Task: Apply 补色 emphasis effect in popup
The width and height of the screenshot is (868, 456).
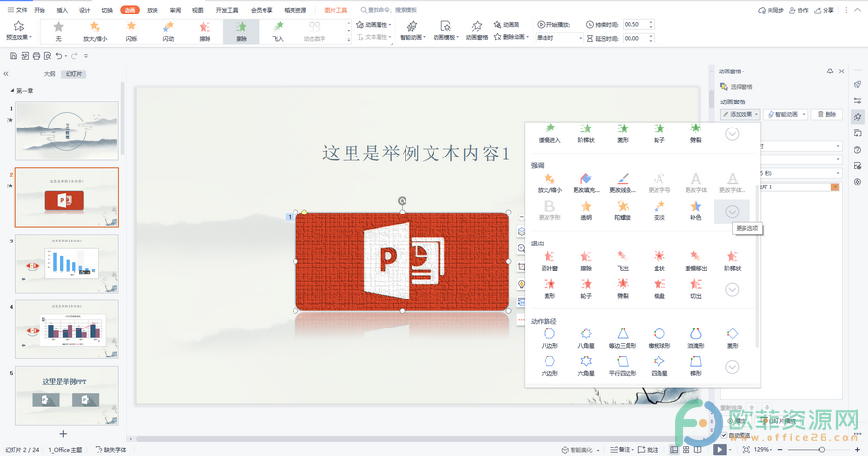Action: [696, 211]
